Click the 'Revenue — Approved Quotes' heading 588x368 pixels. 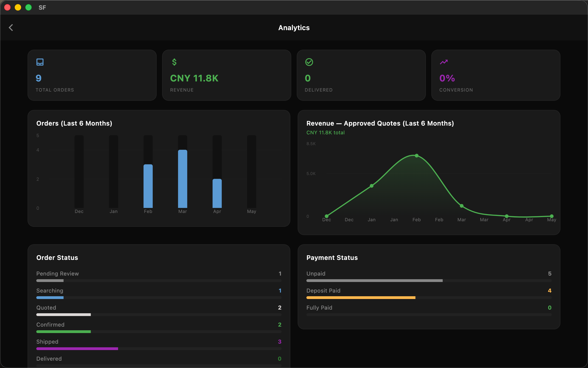(380, 124)
